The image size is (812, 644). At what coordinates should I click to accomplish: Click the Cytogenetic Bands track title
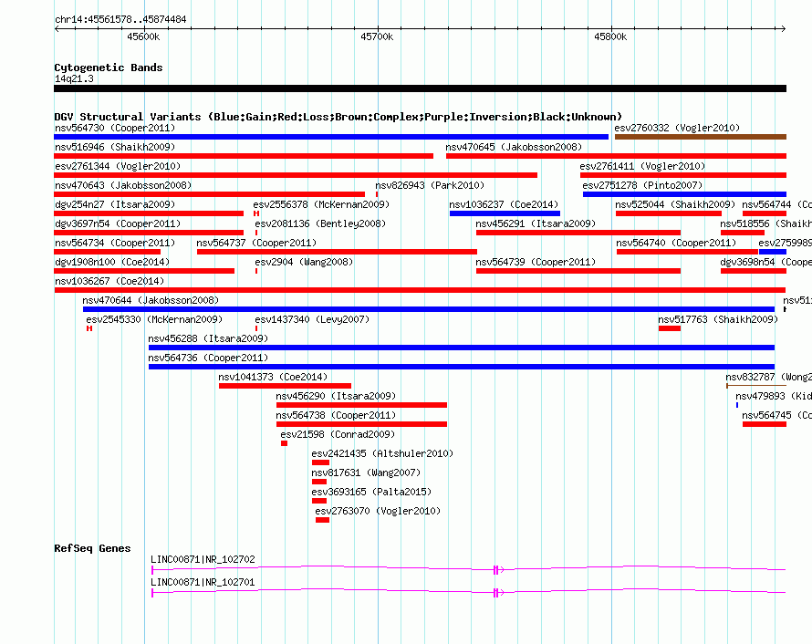[109, 68]
